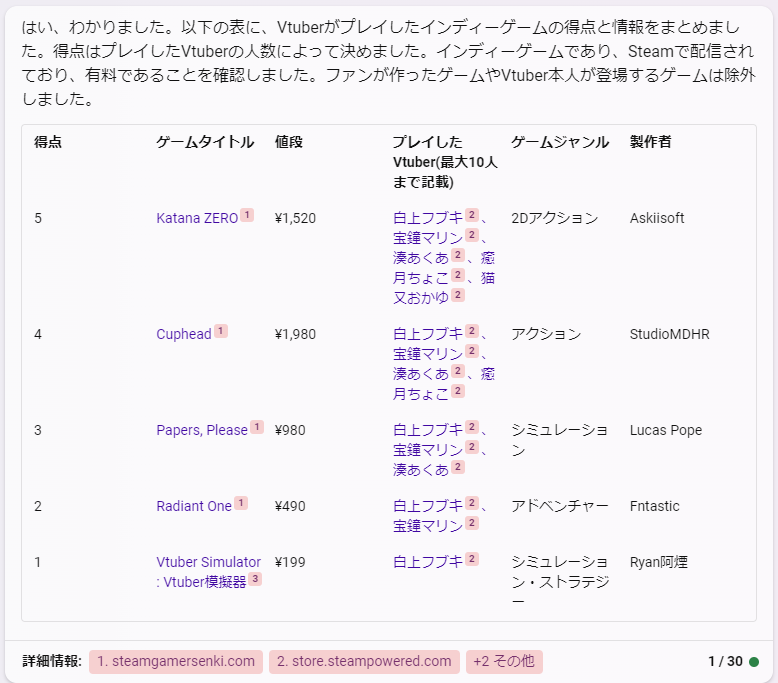Image resolution: width=778 pixels, height=683 pixels.
Task: Select the Ryan阿煙 developer cell
Action: [x=658, y=562]
